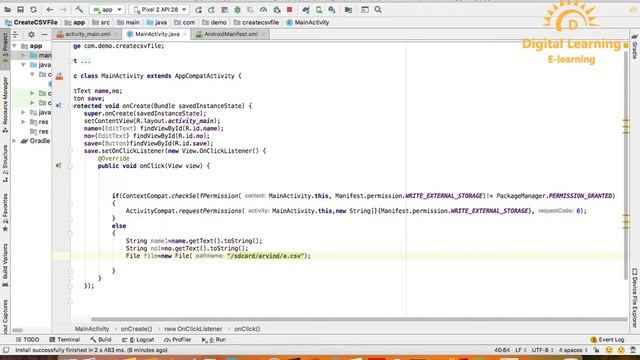Click the onCreate() code breadcrumb

136,329
